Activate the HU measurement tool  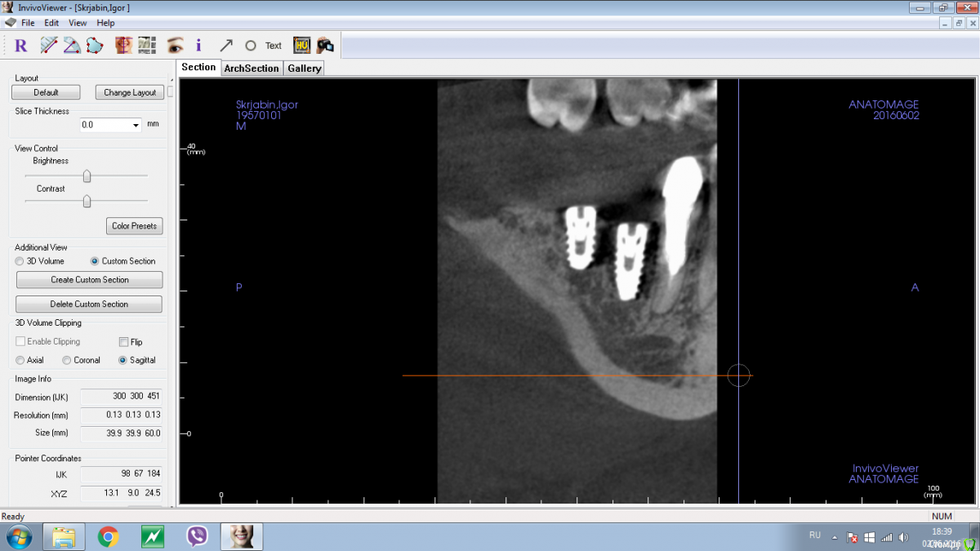pyautogui.click(x=301, y=46)
